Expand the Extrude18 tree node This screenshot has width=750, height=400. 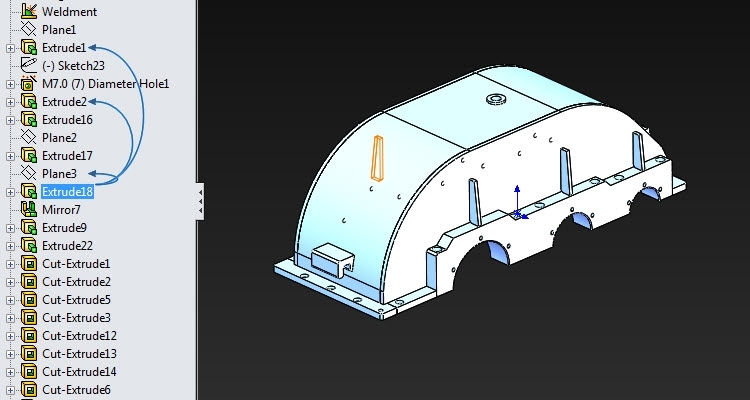10,192
